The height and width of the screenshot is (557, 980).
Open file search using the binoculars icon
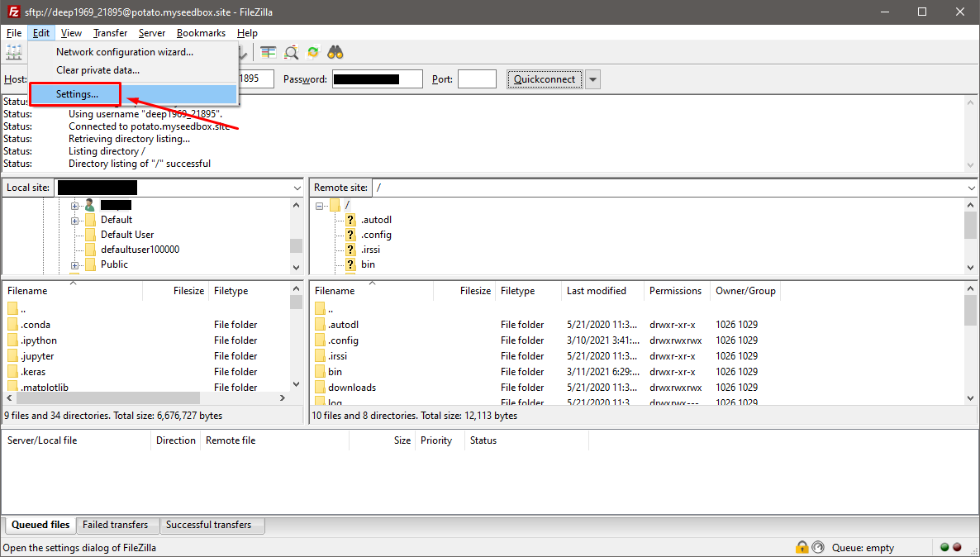pyautogui.click(x=335, y=52)
